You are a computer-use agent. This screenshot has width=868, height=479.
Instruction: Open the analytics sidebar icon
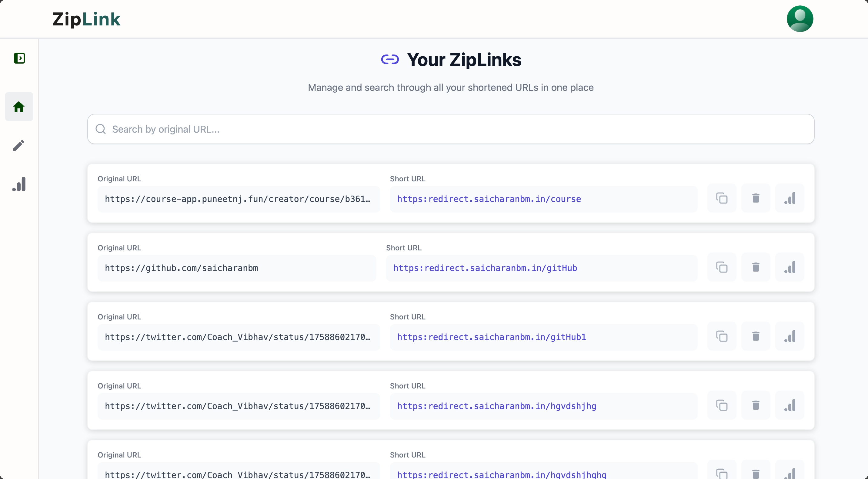coord(19,184)
